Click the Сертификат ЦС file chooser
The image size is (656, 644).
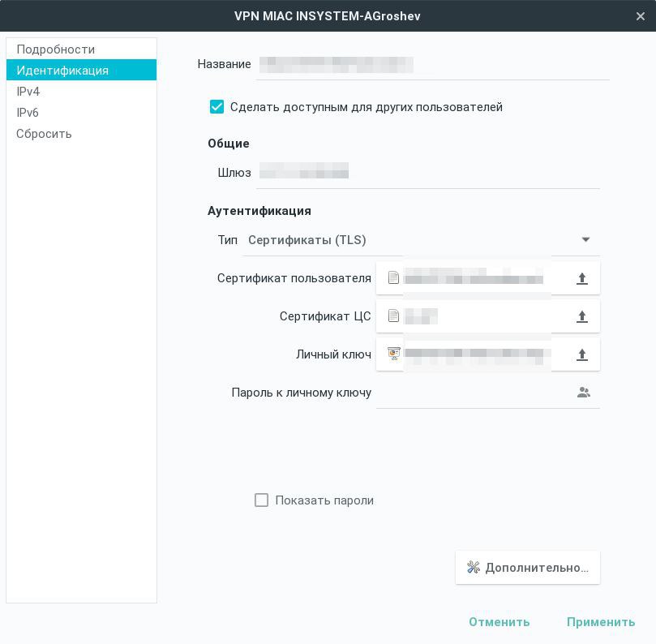click(x=488, y=316)
